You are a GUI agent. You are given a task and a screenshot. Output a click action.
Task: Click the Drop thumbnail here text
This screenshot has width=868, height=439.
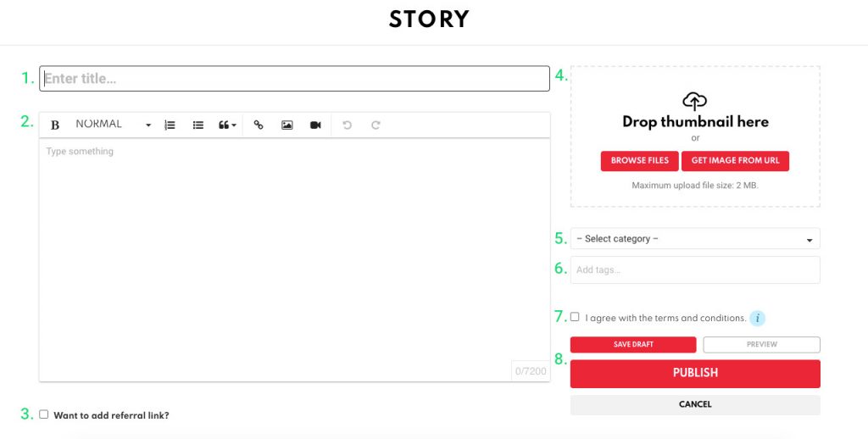(695, 122)
